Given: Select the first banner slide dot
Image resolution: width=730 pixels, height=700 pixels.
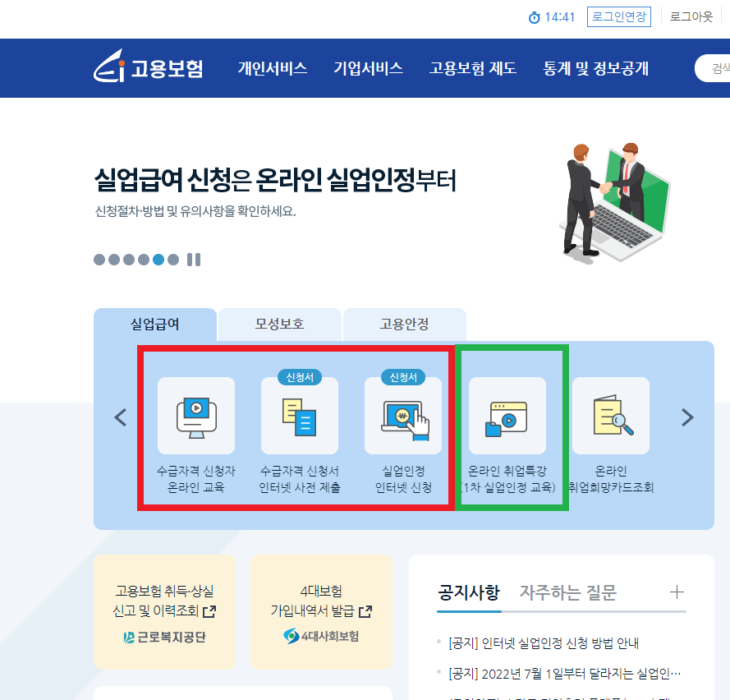Looking at the screenshot, I should point(99,260).
